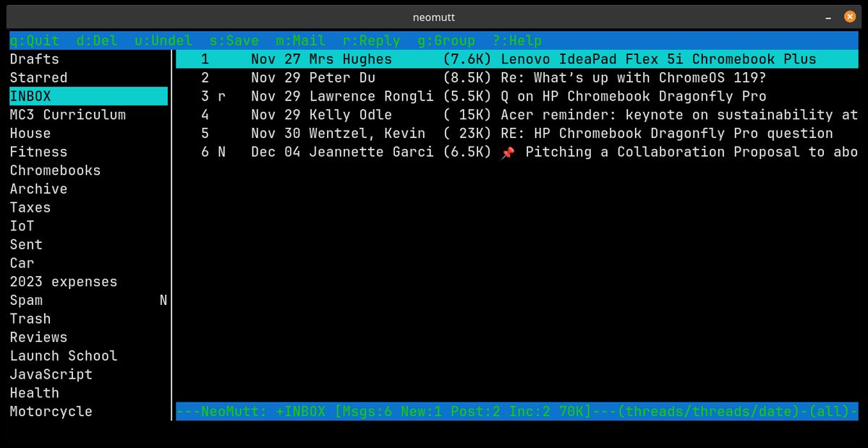
Task: Click the r replied flag on message 3
Action: click(x=221, y=96)
